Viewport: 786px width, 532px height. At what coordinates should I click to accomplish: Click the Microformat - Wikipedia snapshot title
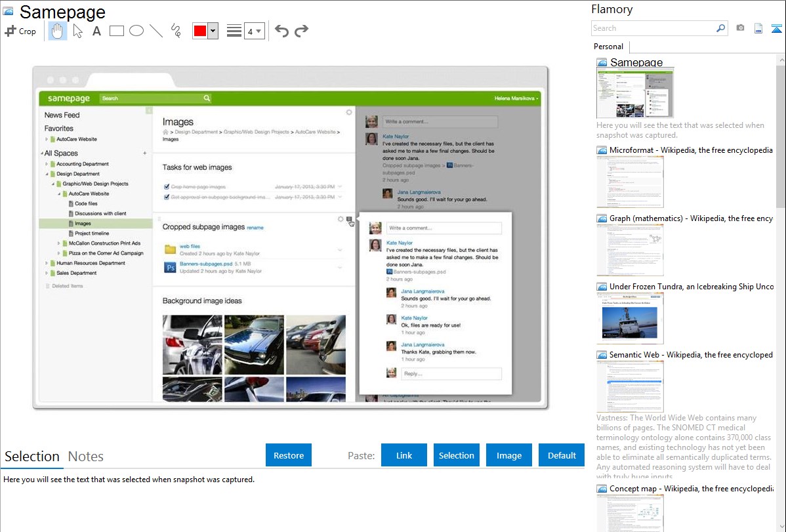pyautogui.click(x=691, y=150)
